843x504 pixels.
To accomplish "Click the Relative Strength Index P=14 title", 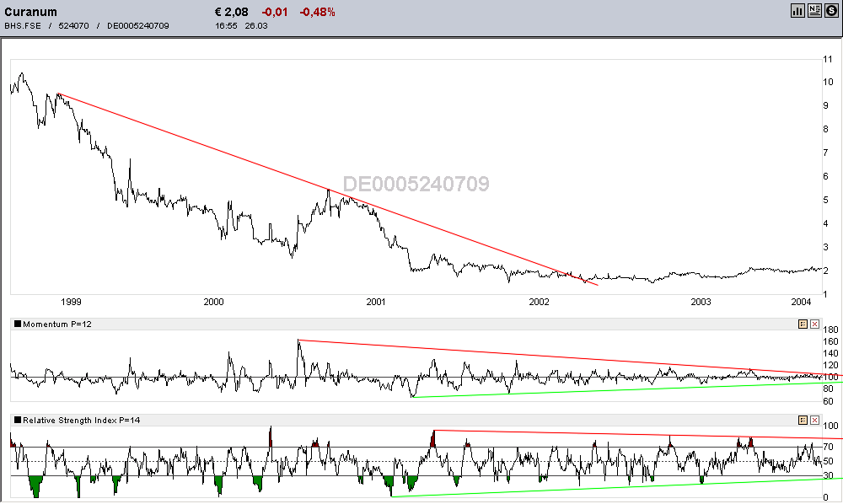I will click(81, 421).
